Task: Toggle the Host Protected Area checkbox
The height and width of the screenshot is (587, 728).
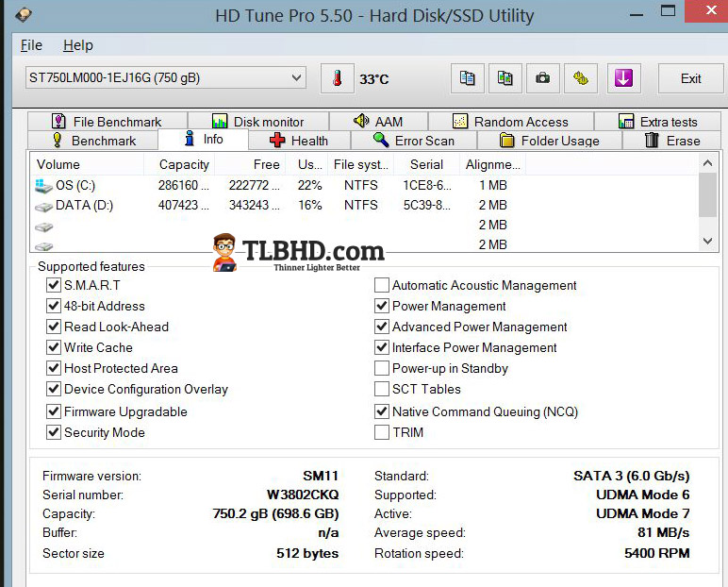Action: 54,368
